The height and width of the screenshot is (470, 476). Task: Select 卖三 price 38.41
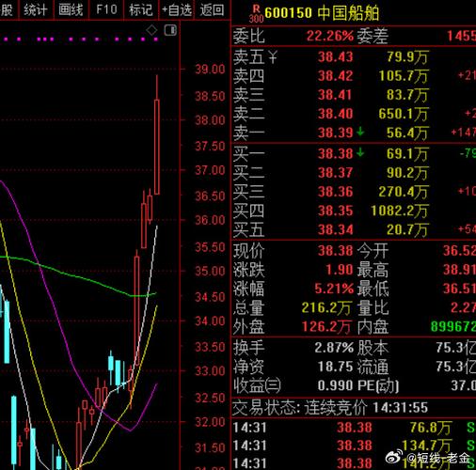(x=335, y=95)
